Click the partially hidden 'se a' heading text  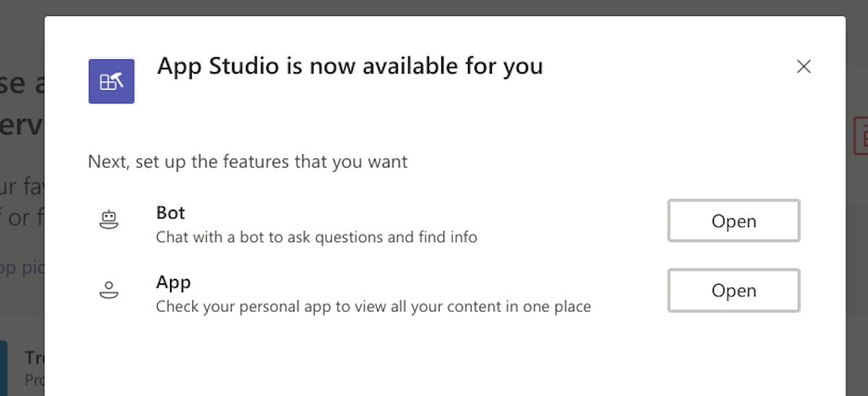[x=22, y=85]
